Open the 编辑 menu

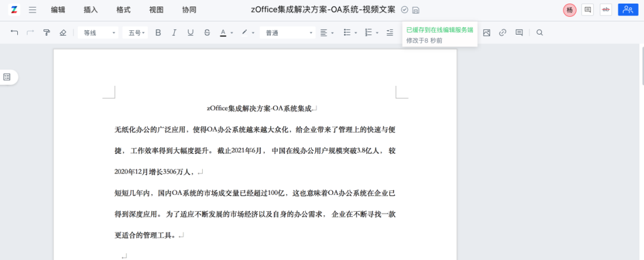point(58,10)
